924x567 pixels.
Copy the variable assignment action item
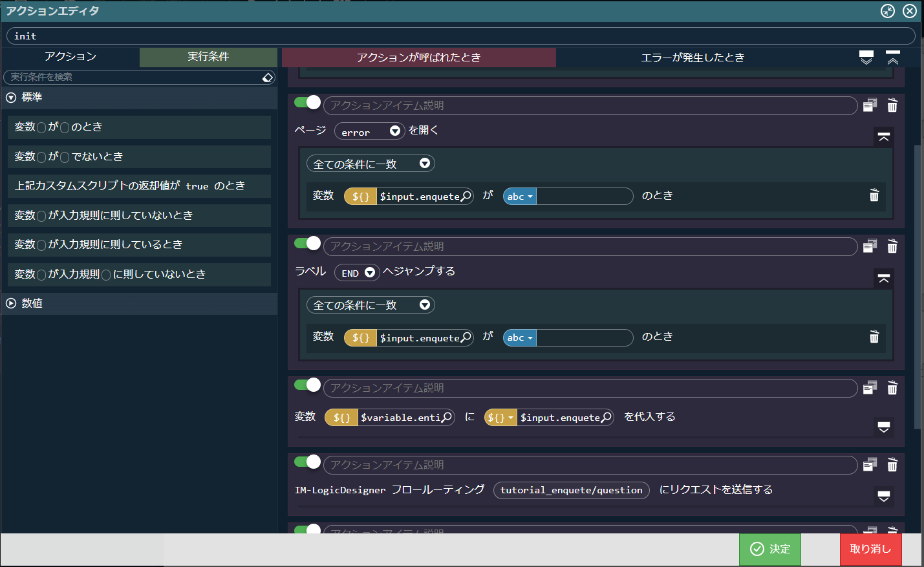(870, 388)
